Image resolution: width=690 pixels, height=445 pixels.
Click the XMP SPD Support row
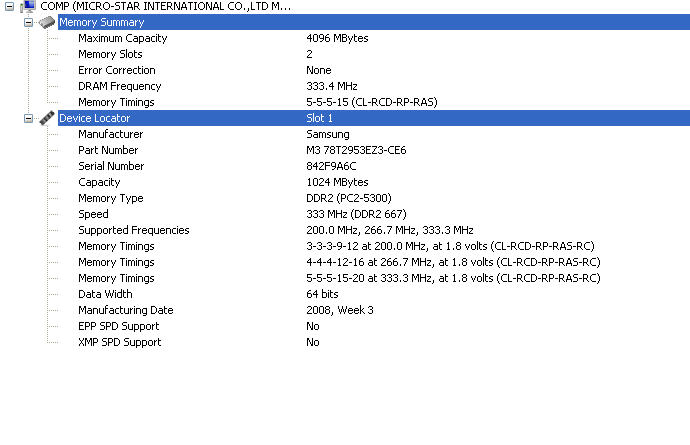(119, 342)
